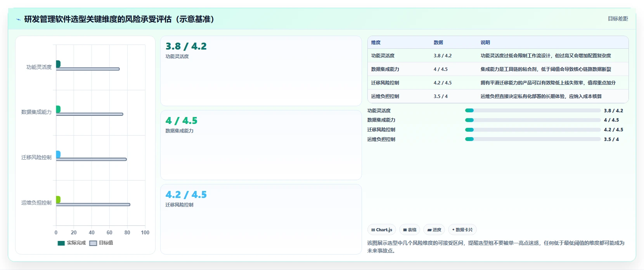Screen dimensions: 644x270
Task: Click the 运维负担直接决定 description
Action: coord(541,96)
